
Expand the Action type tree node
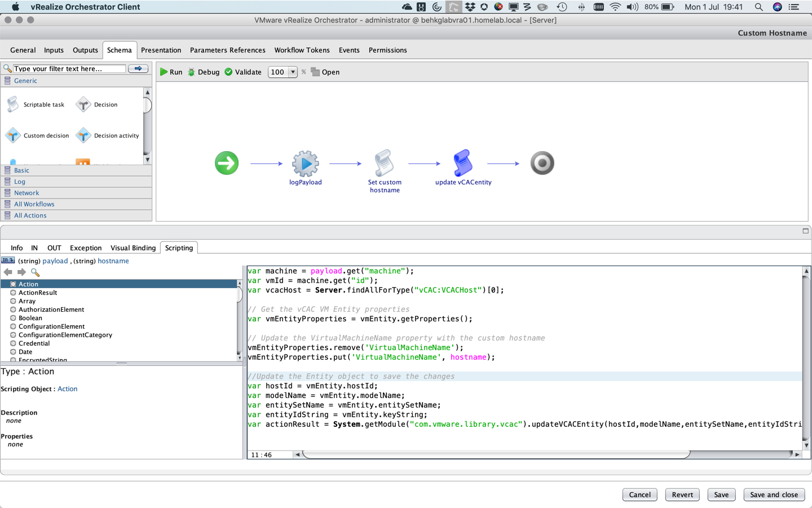click(x=13, y=284)
